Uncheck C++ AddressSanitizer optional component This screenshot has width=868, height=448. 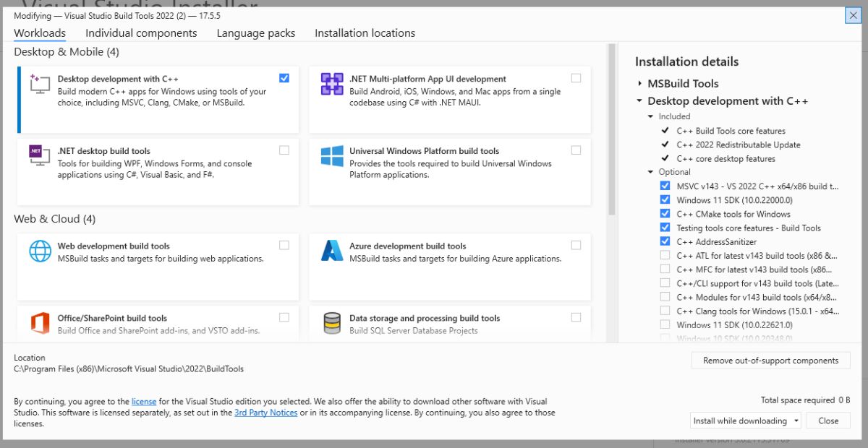[x=665, y=241]
